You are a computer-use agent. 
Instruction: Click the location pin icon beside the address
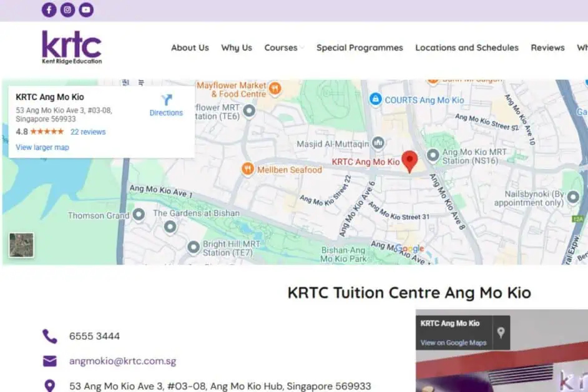[50, 386]
